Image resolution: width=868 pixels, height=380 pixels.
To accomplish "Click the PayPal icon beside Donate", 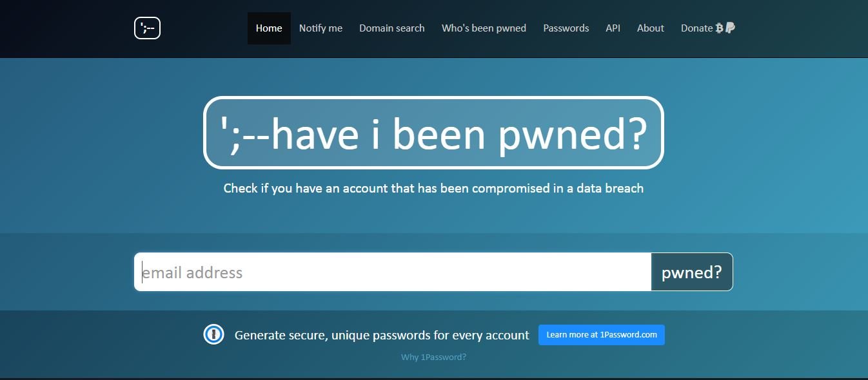I will (x=730, y=28).
